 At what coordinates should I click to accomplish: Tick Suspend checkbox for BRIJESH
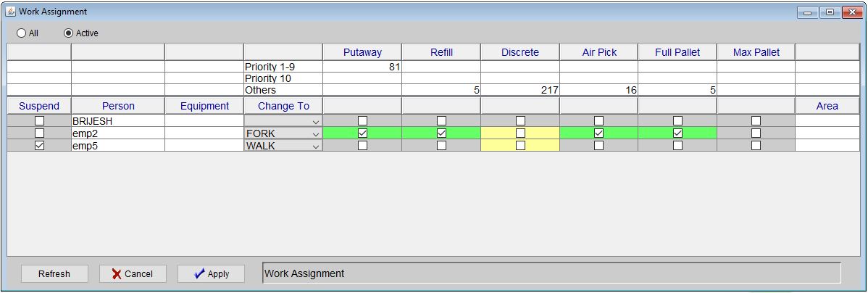tap(39, 120)
